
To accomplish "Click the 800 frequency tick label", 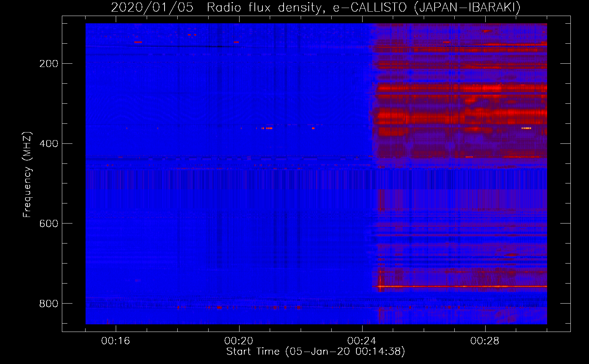I will (49, 303).
